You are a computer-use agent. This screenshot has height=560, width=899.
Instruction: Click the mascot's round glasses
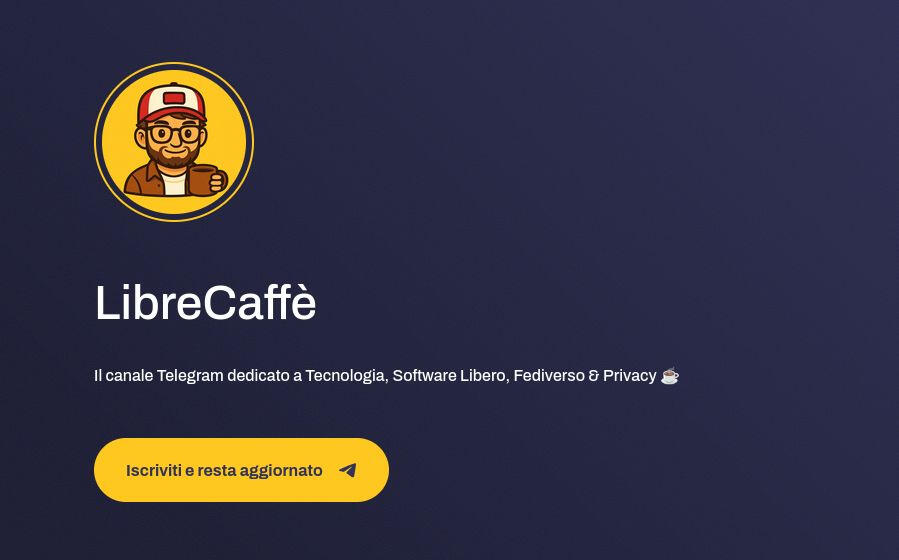[x=174, y=134]
